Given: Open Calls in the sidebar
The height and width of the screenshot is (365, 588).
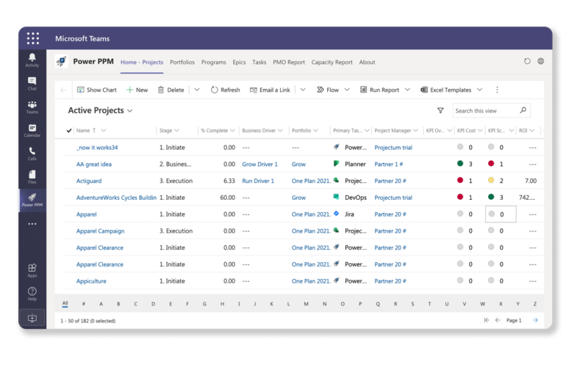Looking at the screenshot, I should [x=32, y=153].
